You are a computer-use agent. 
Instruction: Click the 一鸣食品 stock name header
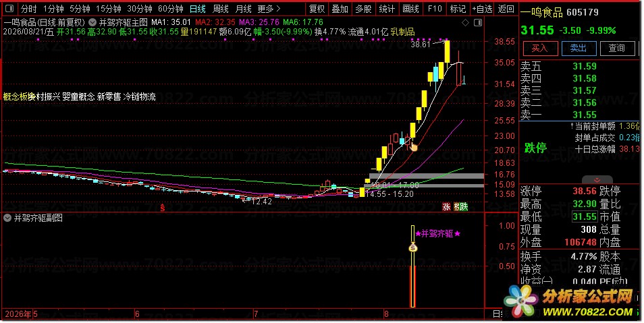click(542, 13)
